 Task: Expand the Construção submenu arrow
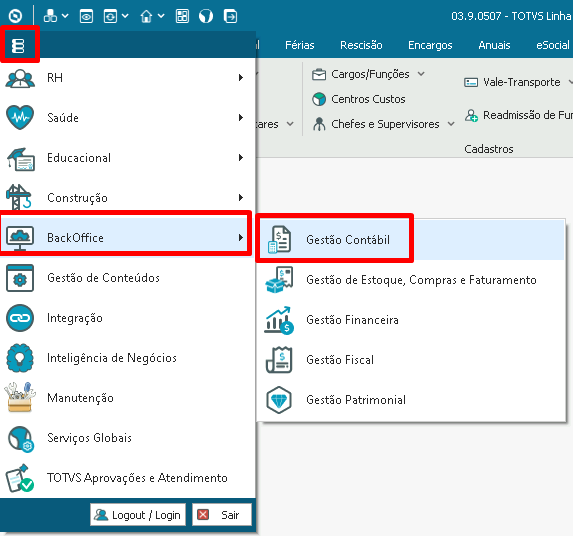coord(240,197)
